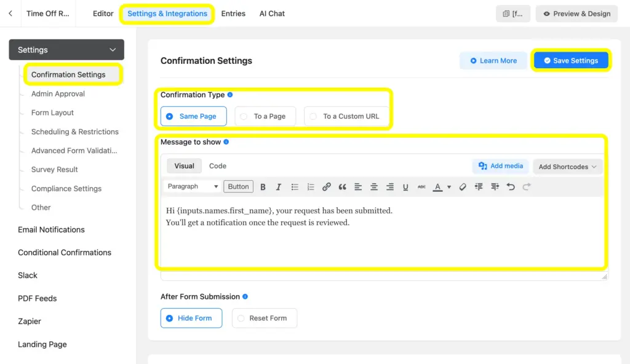Viewport: 630px width, 364px height.
Task: Switch editor to Code mode
Action: click(218, 166)
